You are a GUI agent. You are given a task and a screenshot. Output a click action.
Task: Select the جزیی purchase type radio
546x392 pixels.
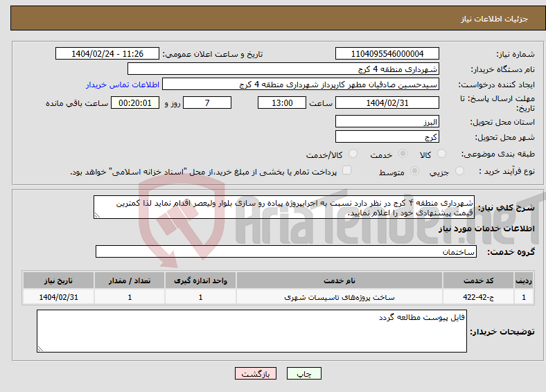coord(459,170)
